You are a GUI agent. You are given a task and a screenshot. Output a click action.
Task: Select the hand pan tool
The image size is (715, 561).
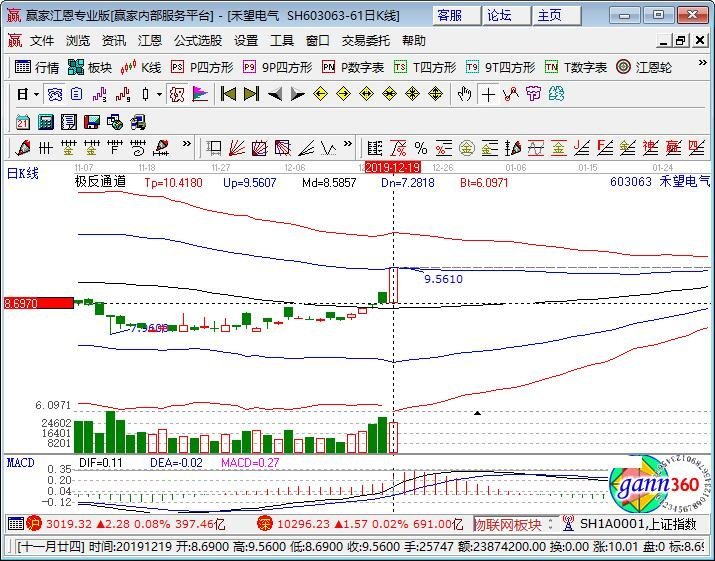coord(464,95)
